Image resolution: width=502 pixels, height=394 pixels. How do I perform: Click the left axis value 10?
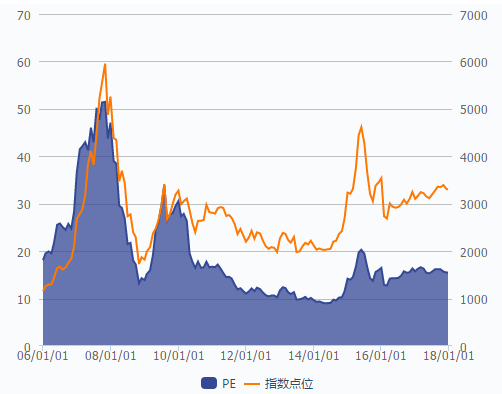(x=24, y=300)
